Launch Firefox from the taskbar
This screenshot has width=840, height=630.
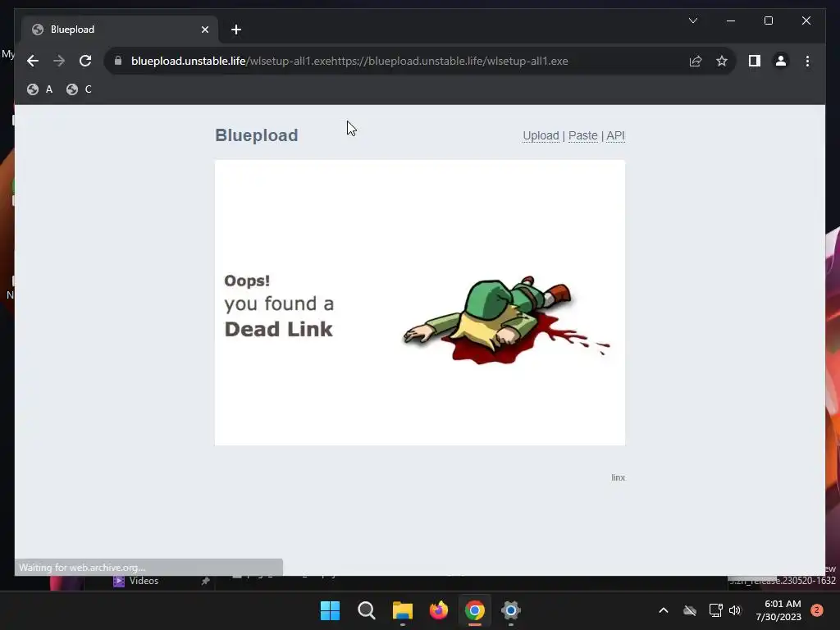[439, 610]
